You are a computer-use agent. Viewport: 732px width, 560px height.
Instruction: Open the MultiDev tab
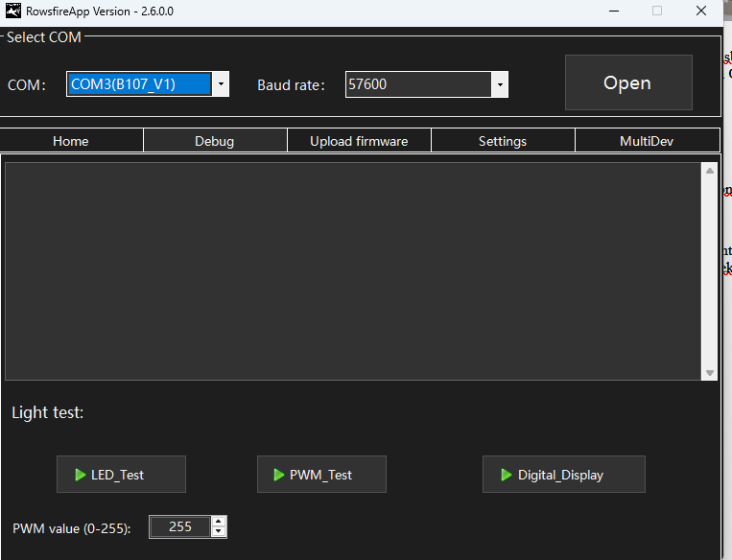[x=647, y=141]
